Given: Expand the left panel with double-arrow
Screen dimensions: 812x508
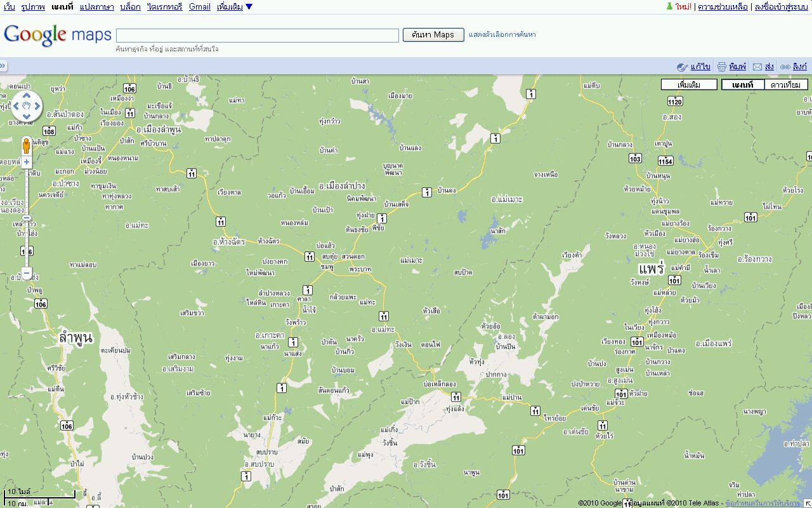Looking at the screenshot, I should (x=3, y=66).
